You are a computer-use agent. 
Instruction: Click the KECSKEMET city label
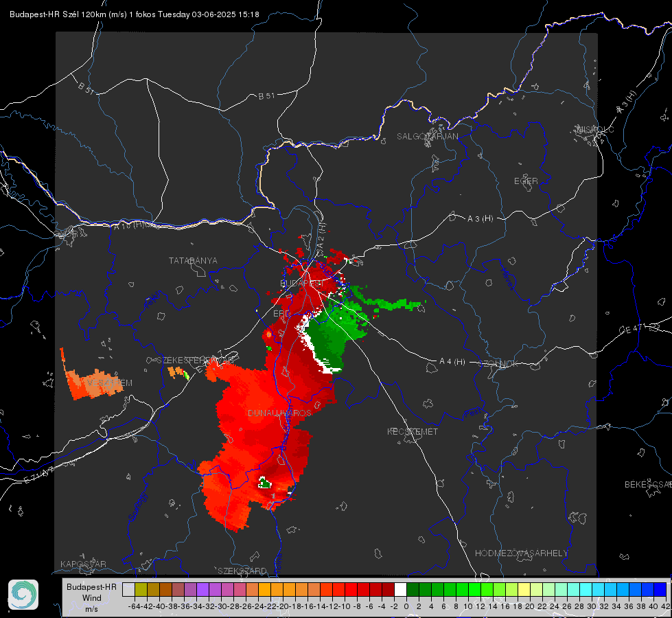click(413, 432)
